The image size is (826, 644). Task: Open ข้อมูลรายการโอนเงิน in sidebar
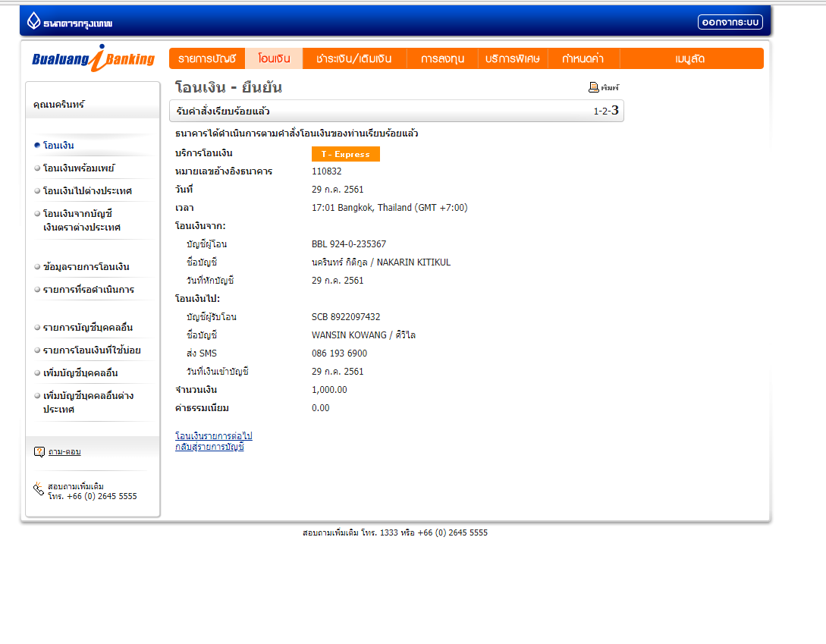(86, 267)
